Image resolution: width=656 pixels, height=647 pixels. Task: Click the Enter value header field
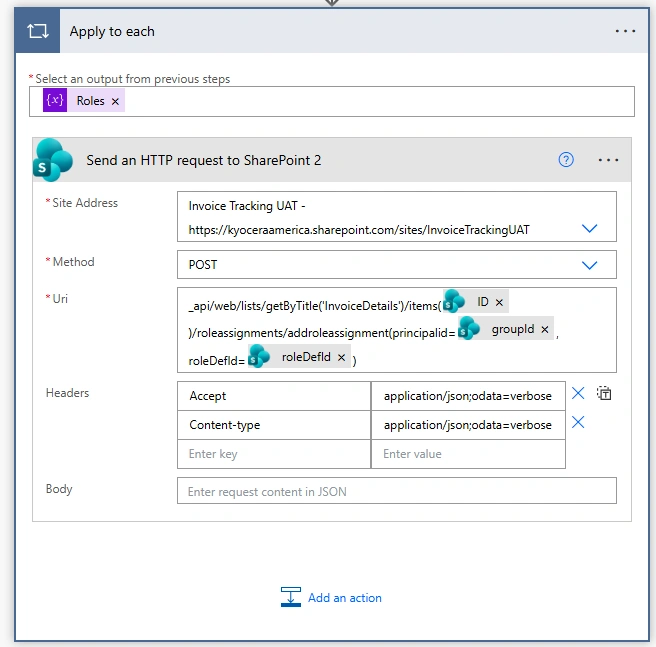tap(468, 454)
